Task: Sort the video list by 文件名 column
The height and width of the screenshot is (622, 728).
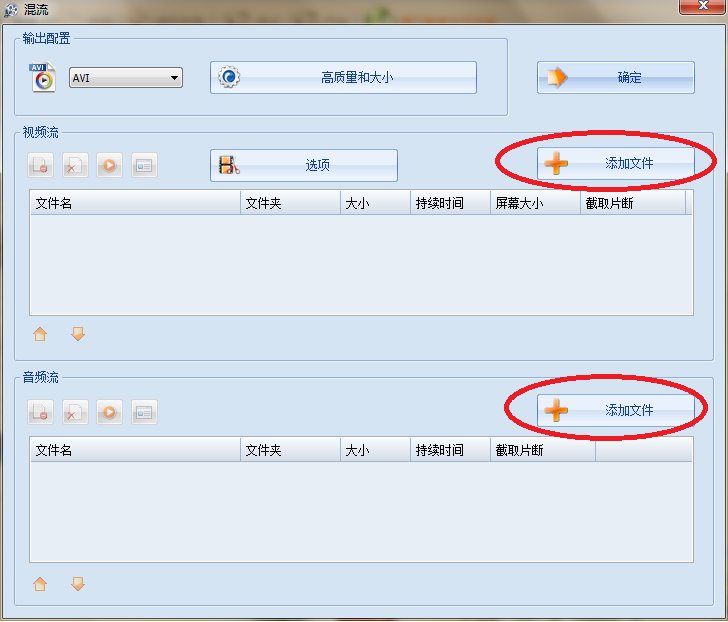Action: [135, 203]
